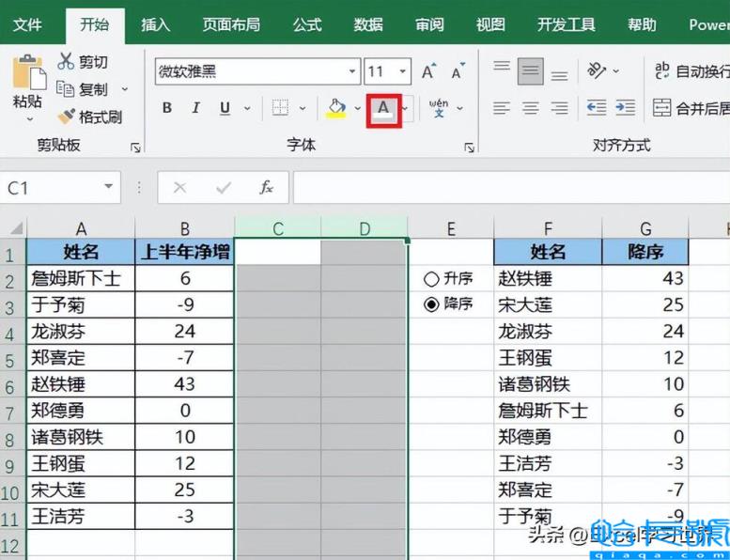Open font name dropdown 微软雅黑

point(352,71)
